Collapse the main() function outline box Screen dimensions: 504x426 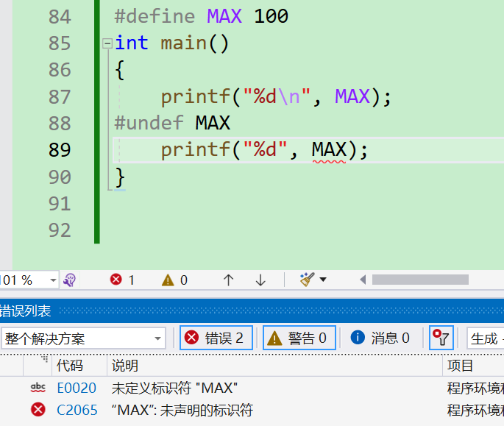coord(107,43)
